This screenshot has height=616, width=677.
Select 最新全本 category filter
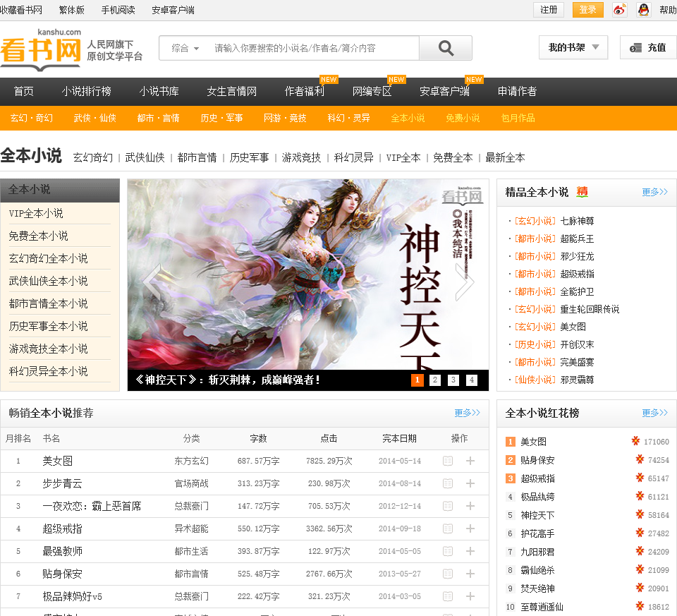(505, 157)
